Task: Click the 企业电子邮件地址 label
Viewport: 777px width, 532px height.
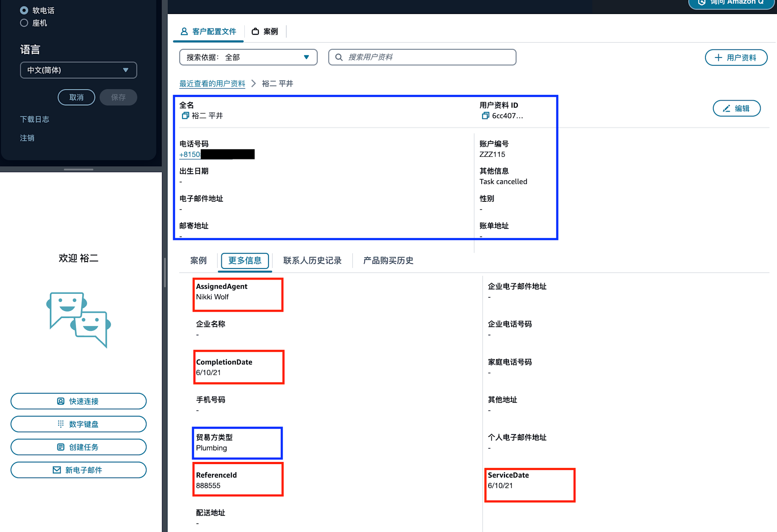Action: 517,286
